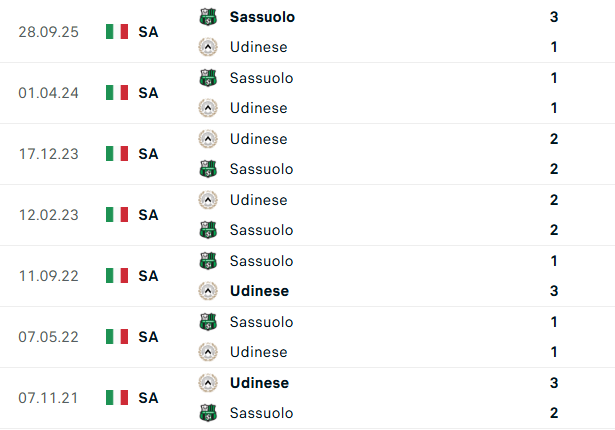Click SA league label for 07.05.22
The width and height of the screenshot is (615, 430).
(148, 337)
